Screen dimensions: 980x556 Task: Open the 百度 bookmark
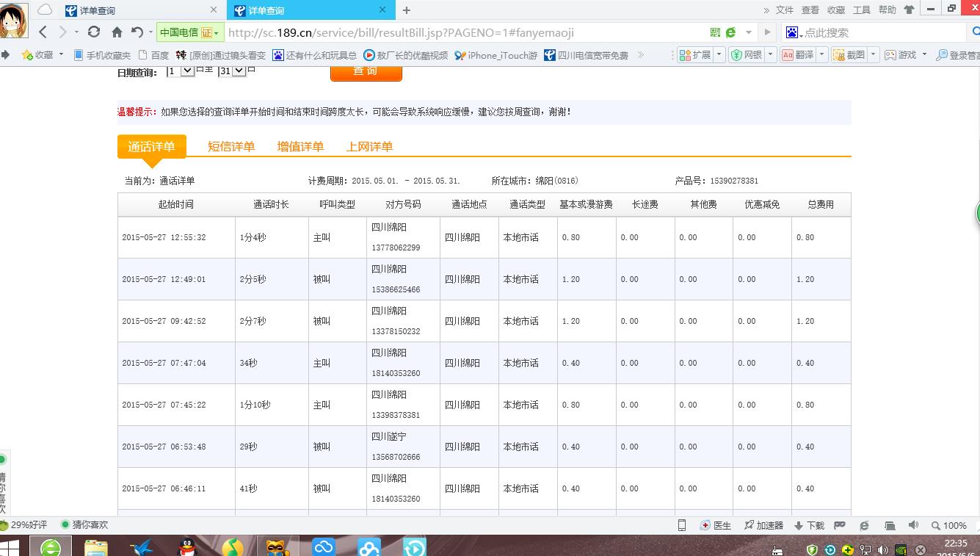tap(153, 55)
